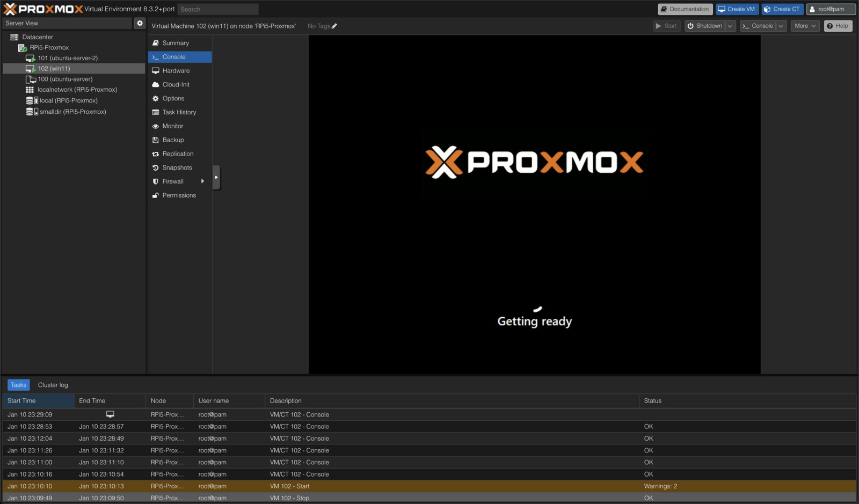859x504 pixels.
Task: Click the Search input field
Action: pos(218,9)
